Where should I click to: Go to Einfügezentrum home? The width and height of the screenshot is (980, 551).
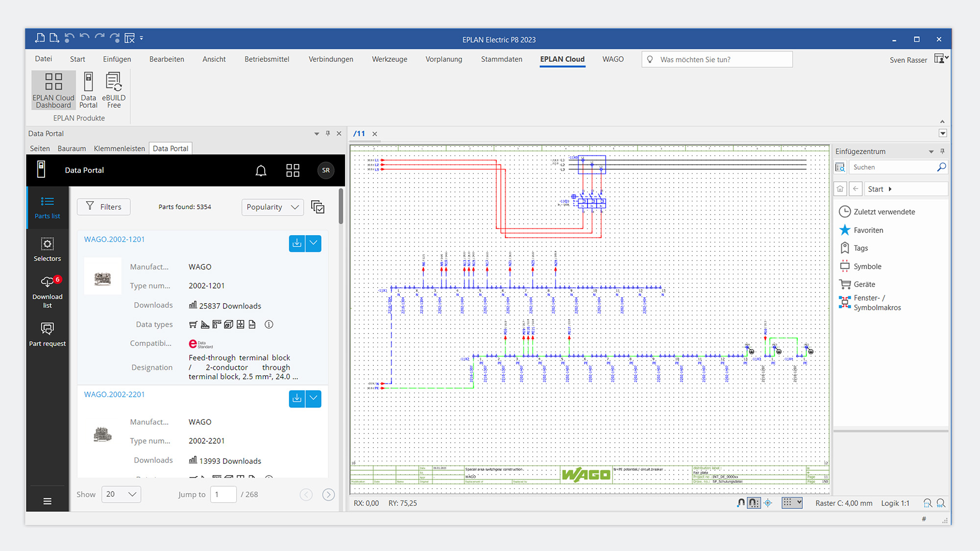(840, 189)
